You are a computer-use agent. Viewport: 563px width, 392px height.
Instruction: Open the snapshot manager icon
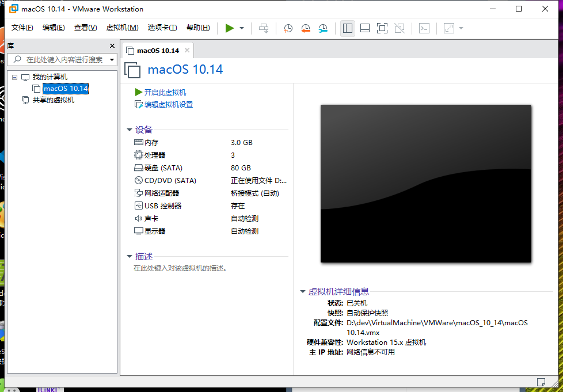coord(323,28)
